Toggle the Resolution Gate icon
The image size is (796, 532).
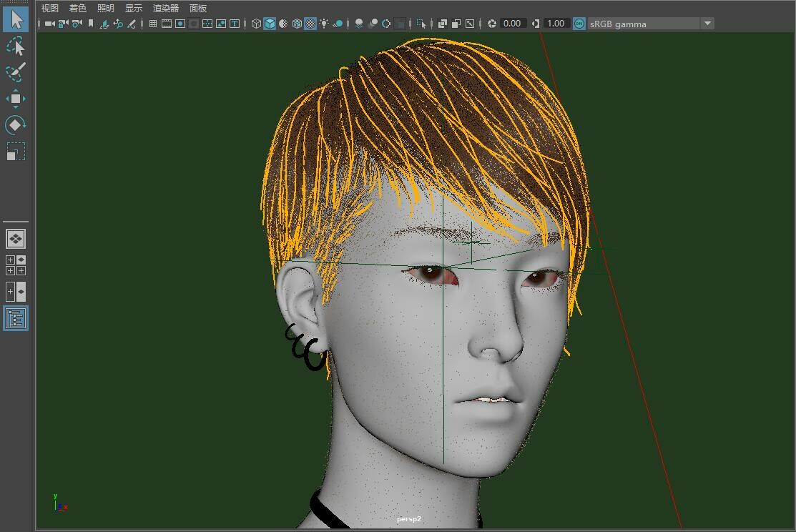pyautogui.click(x=180, y=24)
